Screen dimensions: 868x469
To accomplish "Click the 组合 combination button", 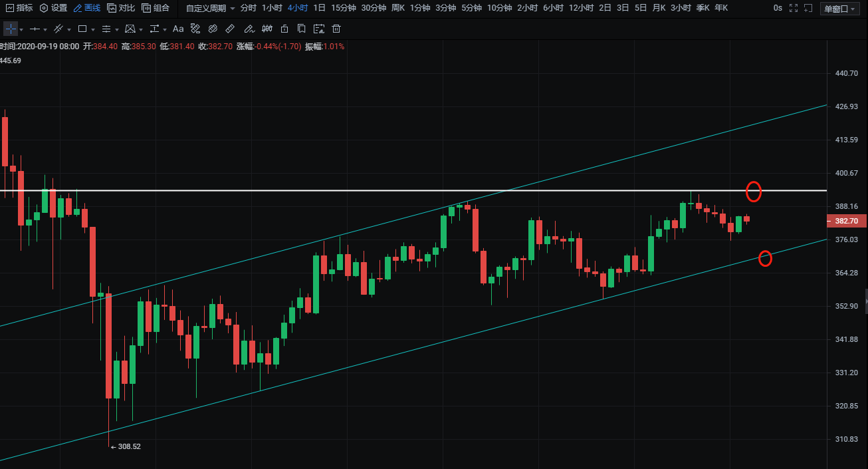I will click(x=156, y=8).
